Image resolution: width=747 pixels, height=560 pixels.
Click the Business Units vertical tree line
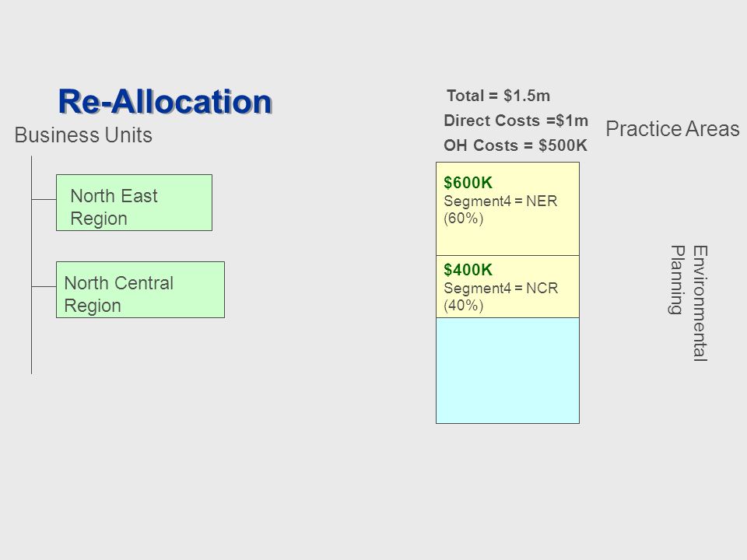click(31, 264)
